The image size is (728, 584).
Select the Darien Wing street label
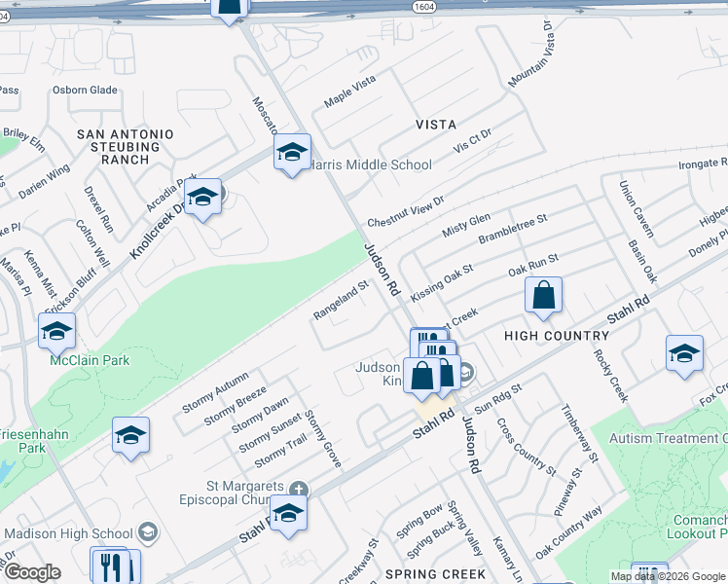click(x=44, y=181)
